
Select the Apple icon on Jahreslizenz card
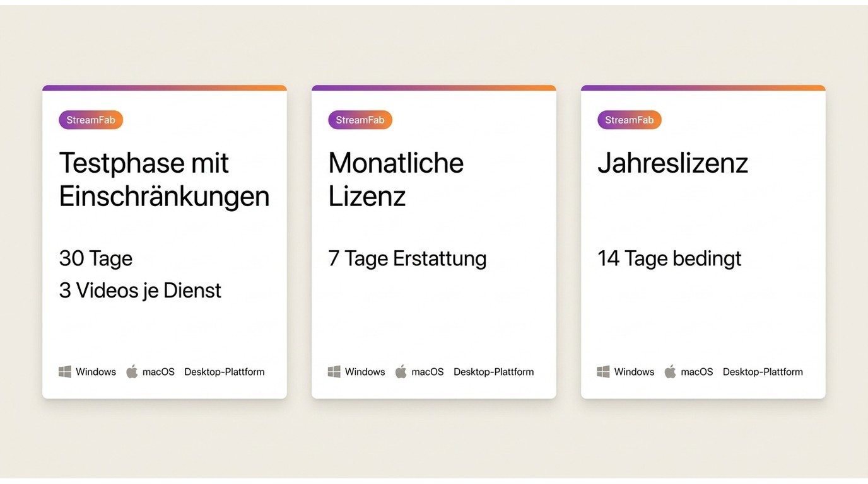coord(671,371)
